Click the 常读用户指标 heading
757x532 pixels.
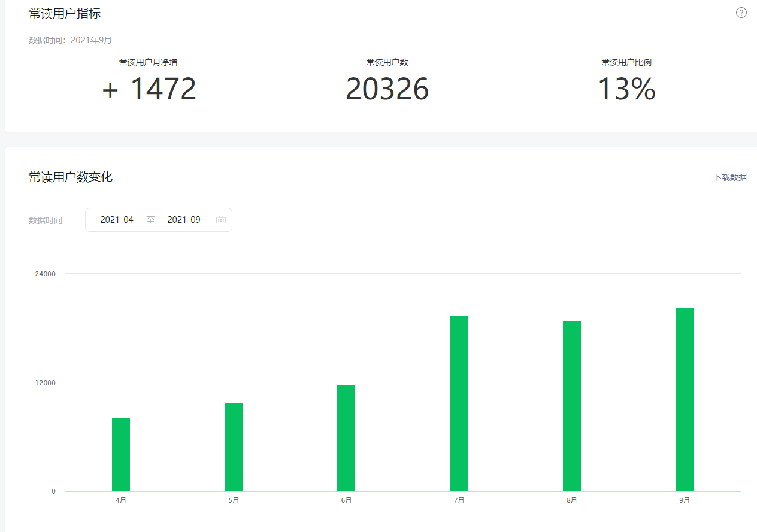click(65, 13)
